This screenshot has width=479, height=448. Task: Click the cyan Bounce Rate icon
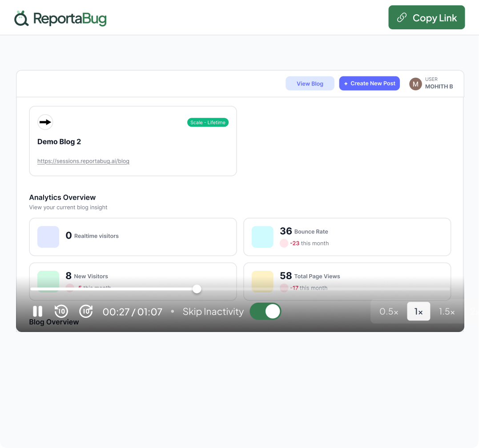pyautogui.click(x=262, y=236)
